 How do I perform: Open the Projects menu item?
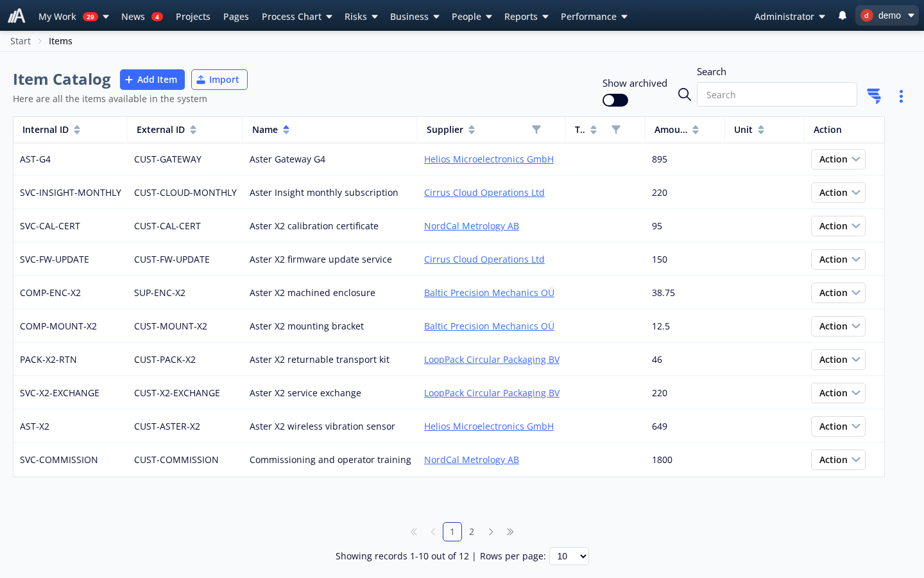[193, 17]
